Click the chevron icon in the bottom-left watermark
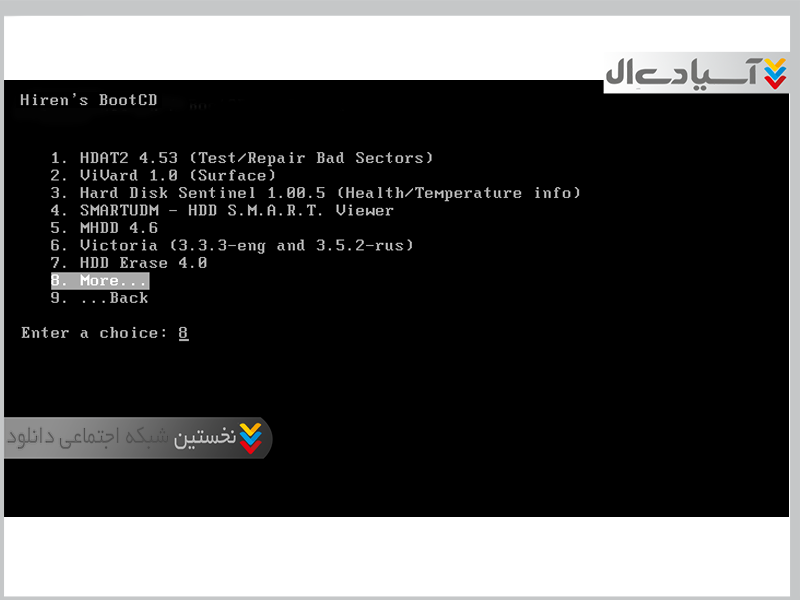The image size is (800, 600). [251, 438]
